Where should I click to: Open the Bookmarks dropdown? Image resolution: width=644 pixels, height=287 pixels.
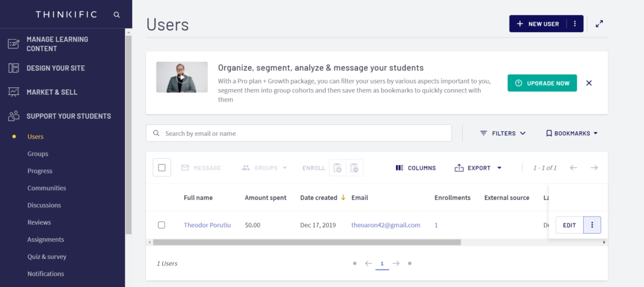(x=571, y=133)
